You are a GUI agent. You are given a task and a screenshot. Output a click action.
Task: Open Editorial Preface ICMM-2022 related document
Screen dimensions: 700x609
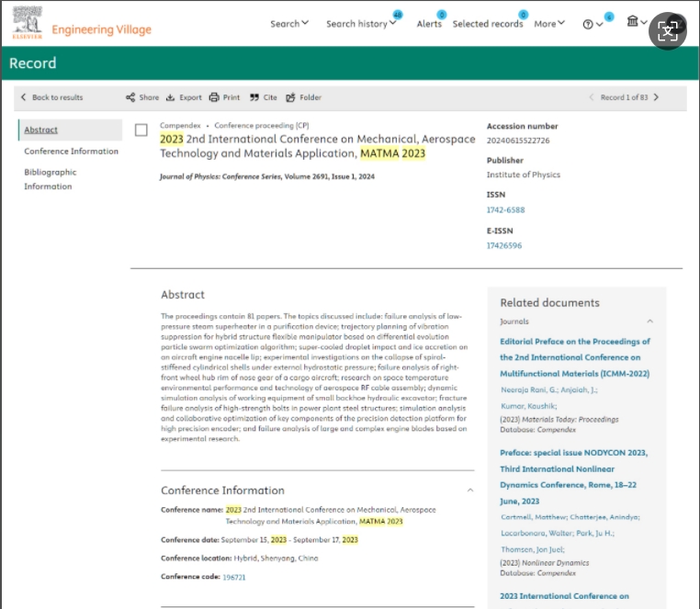575,357
